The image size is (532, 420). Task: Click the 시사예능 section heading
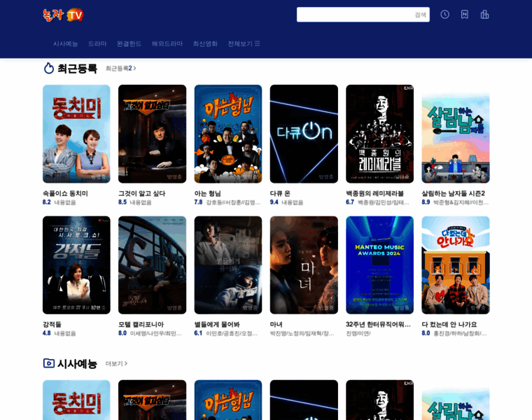(78, 364)
